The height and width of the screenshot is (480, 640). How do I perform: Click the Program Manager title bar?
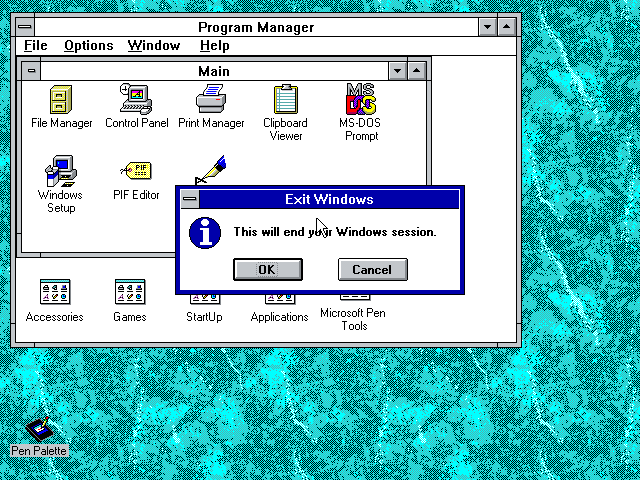[256, 27]
